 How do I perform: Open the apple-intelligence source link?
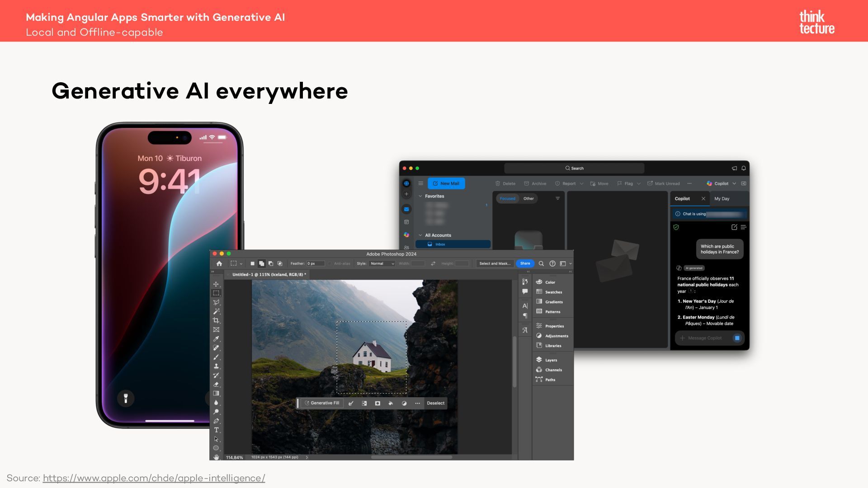click(154, 478)
